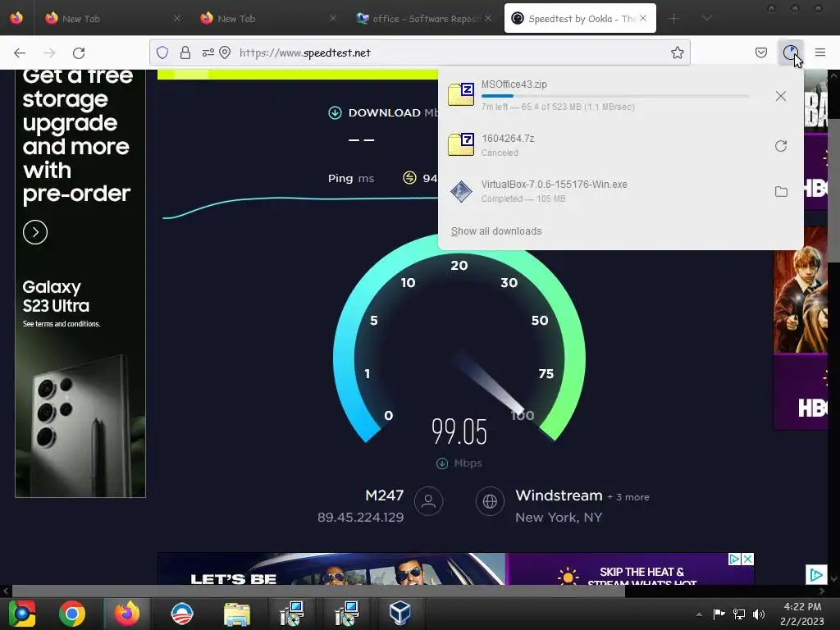Click the MSOffice43.zip download progress bar

click(x=615, y=96)
